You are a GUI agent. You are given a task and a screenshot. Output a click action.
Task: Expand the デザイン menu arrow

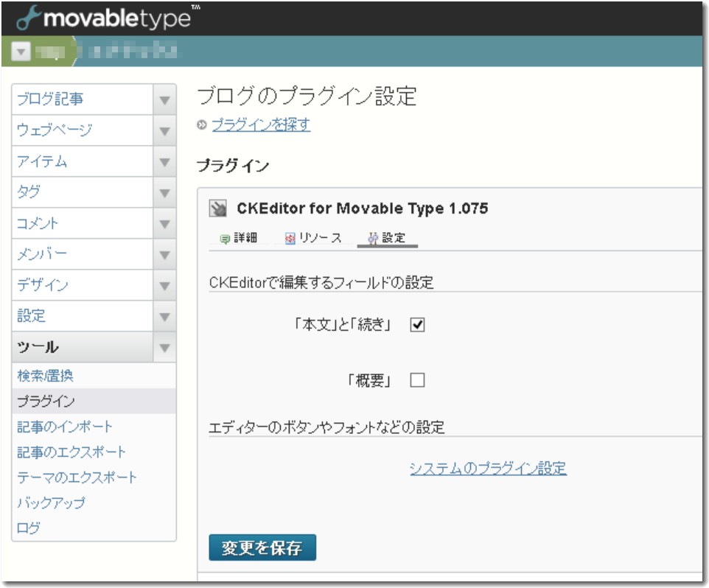[164, 285]
